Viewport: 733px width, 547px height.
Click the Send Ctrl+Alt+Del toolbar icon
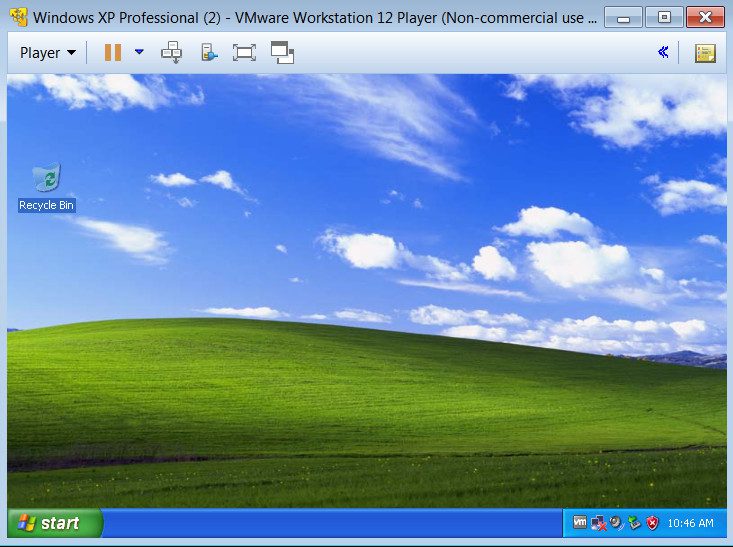tap(172, 52)
